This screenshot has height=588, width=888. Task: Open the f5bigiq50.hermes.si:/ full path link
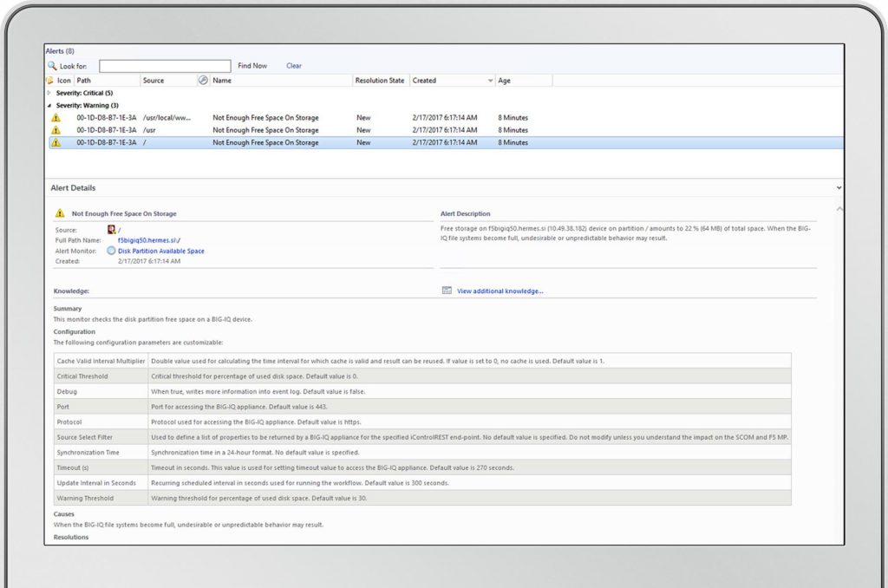pyautogui.click(x=149, y=240)
